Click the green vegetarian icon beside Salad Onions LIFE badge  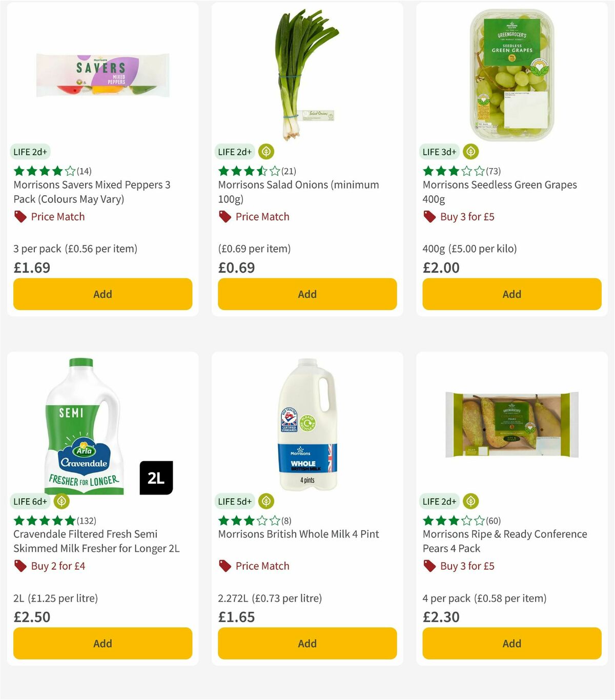pos(266,152)
